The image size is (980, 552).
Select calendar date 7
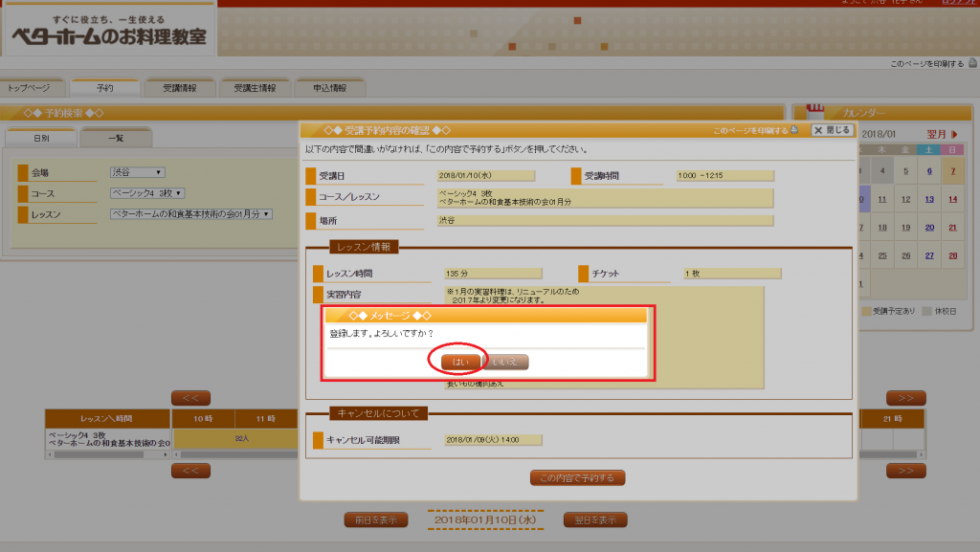point(952,171)
